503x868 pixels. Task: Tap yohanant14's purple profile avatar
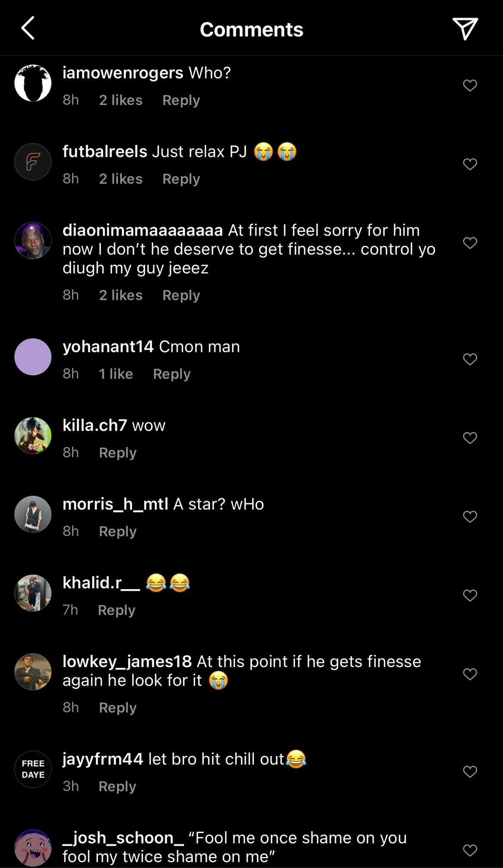(x=33, y=357)
